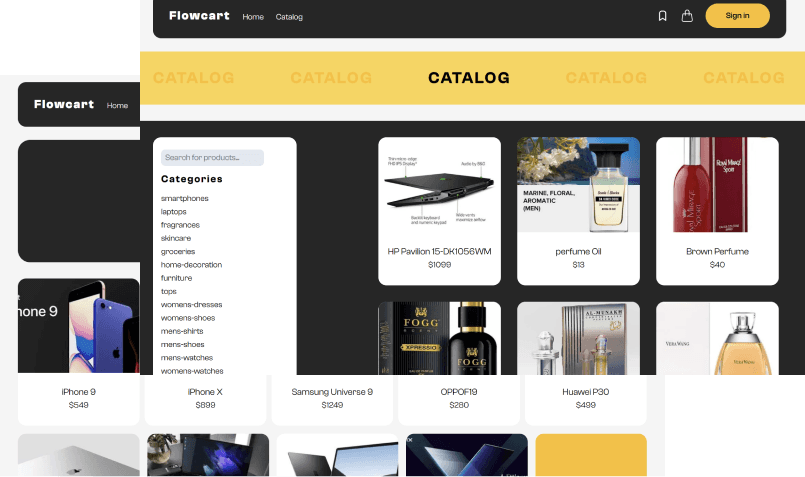
Task: Pick the womens-dresses category
Action: coord(191,304)
